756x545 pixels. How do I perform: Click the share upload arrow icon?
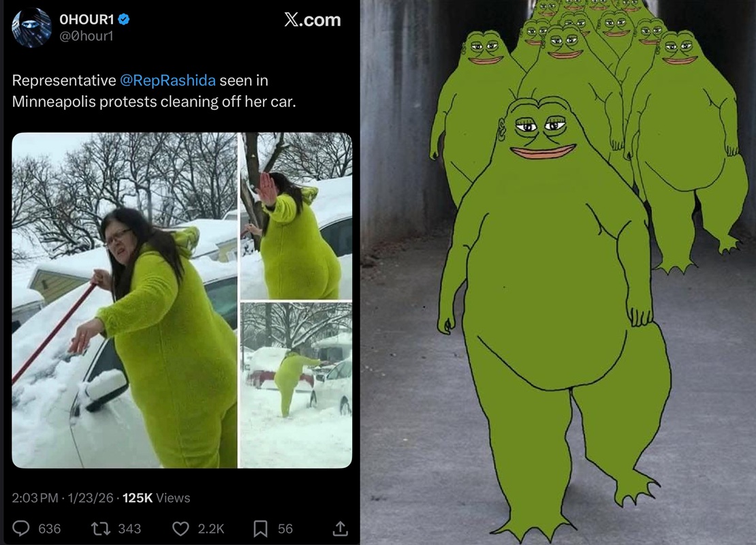tap(340, 529)
